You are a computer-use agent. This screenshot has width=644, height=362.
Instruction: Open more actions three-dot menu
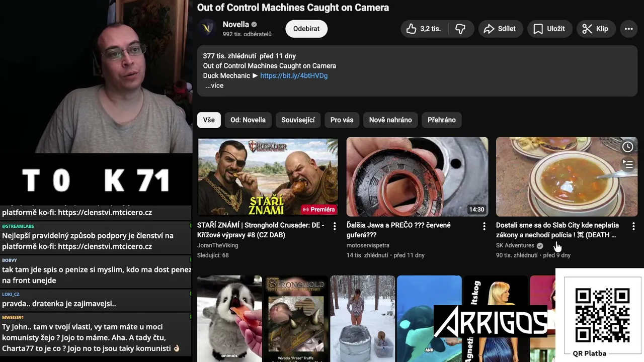[x=629, y=29]
